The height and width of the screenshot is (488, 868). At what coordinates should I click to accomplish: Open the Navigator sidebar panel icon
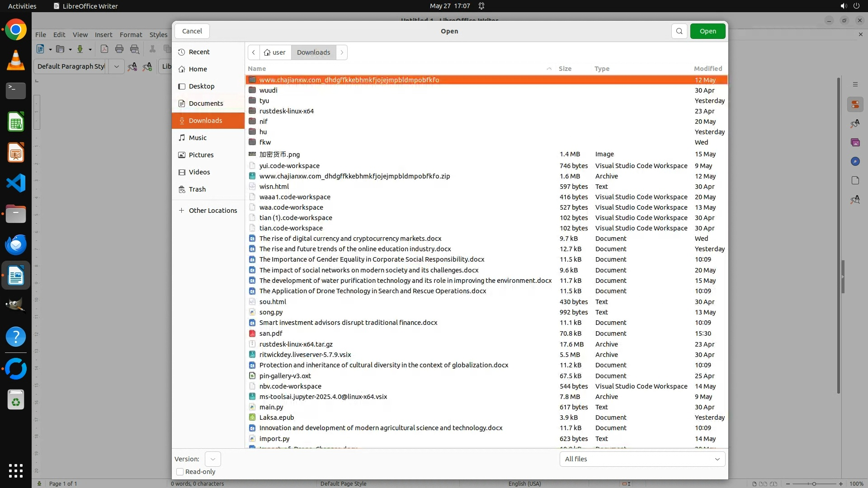point(855,161)
